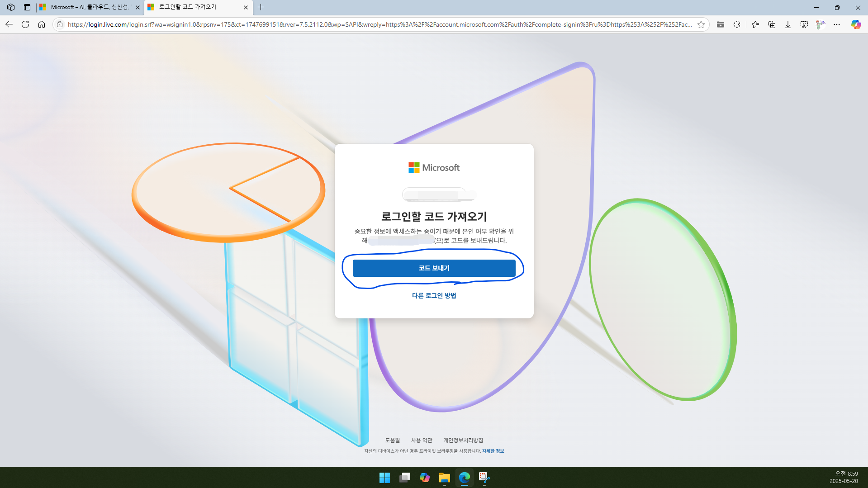Screen dimensions: 868x488
Task: Open 개인정보처리방침 footer link
Action: pos(463,441)
